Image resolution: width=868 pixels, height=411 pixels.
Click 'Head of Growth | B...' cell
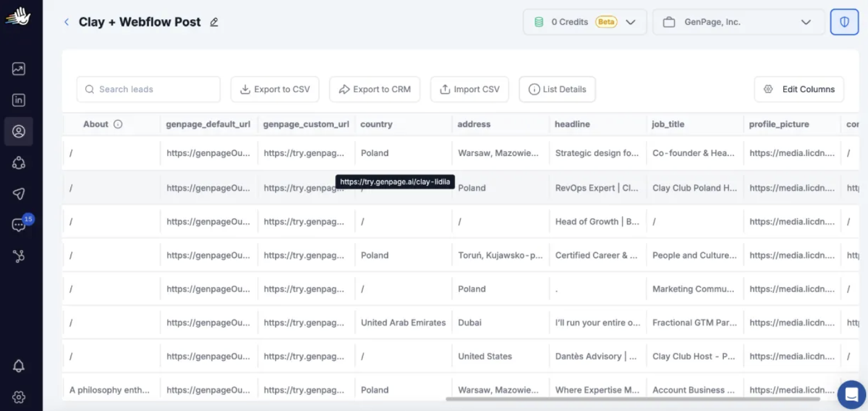tap(597, 221)
